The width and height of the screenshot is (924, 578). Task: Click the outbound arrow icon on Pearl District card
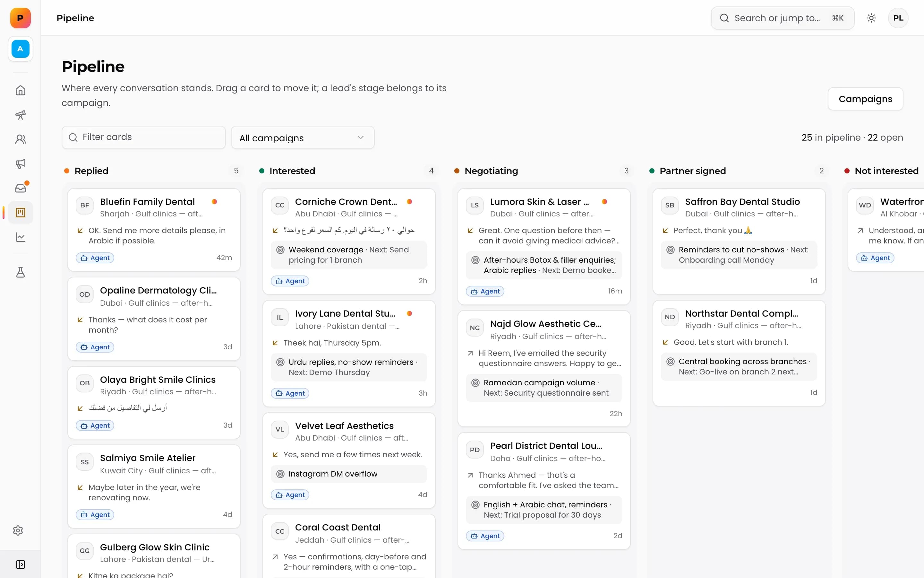coord(470,475)
